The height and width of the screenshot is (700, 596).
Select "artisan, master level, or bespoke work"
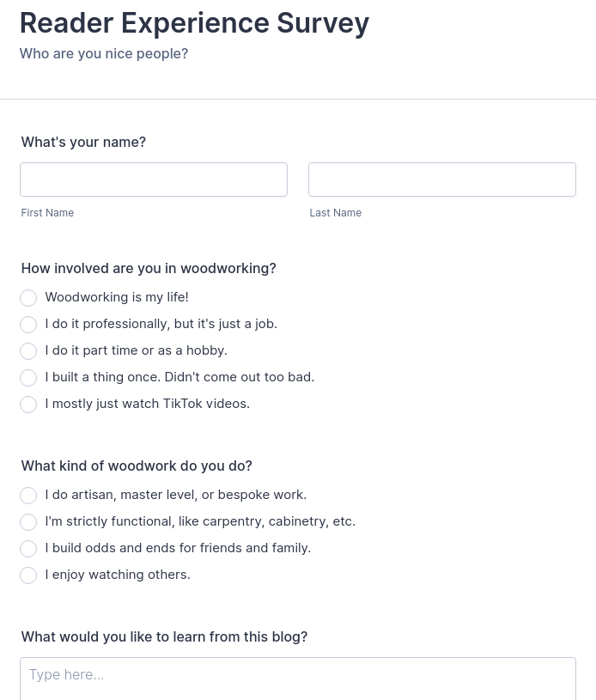(x=28, y=496)
